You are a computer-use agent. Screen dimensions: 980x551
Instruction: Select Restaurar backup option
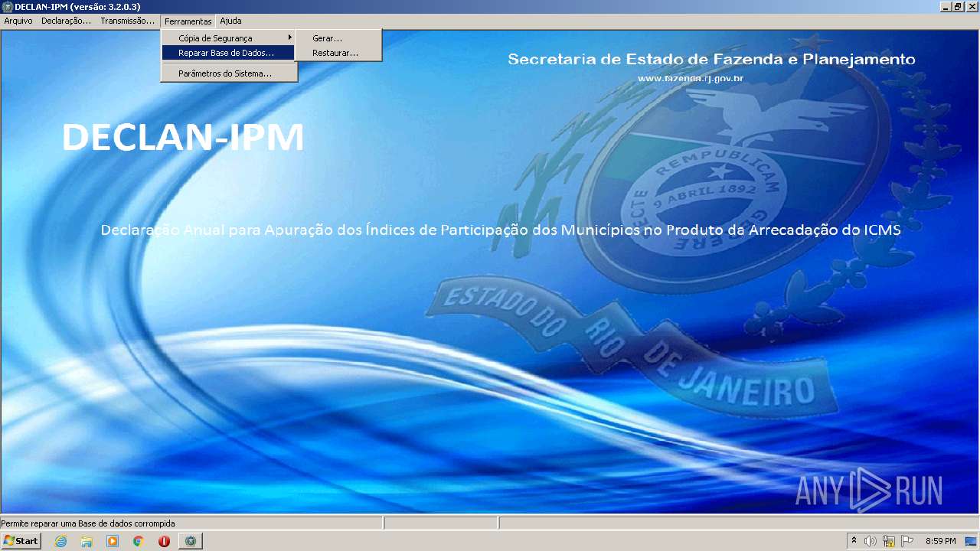(338, 53)
